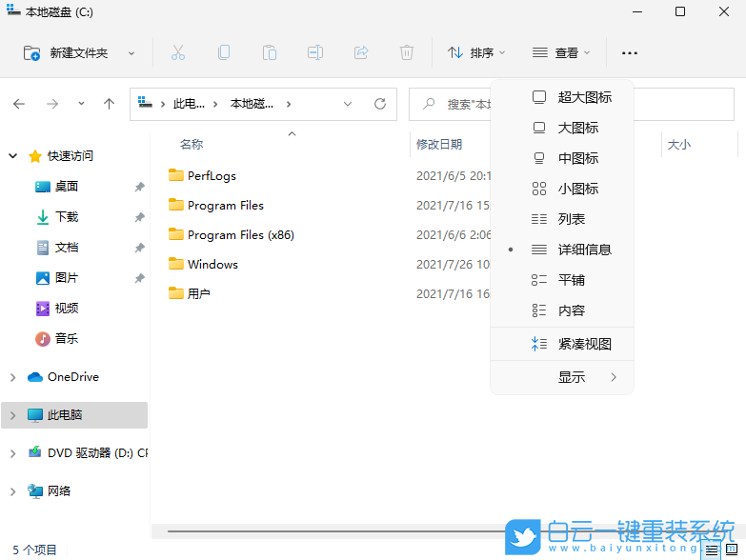The height and width of the screenshot is (560, 746).
Task: Click the Paste clipboard icon
Action: 270,52
